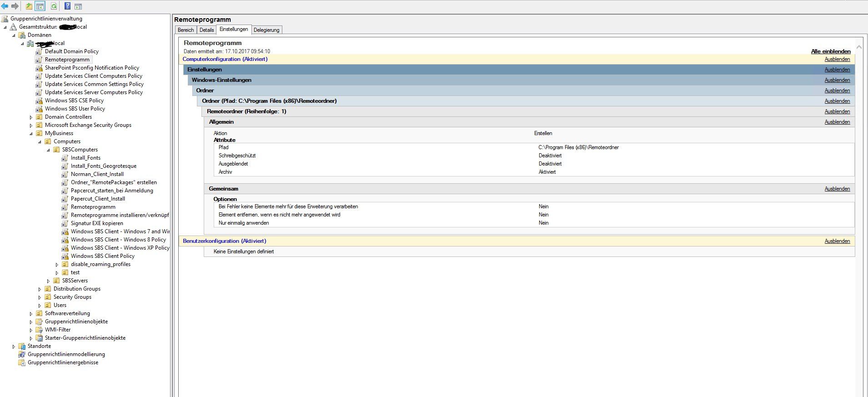
Task: Click Ausblenden next to Gemeinsam
Action: 837,189
